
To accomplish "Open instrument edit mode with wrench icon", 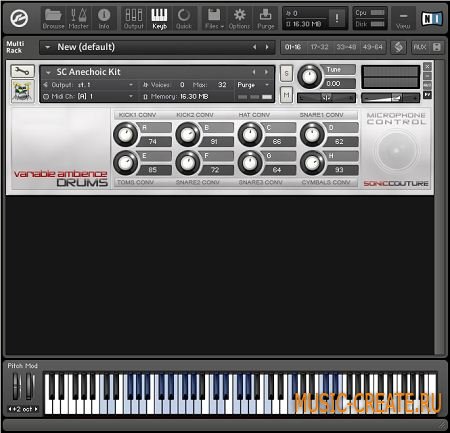I will pyautogui.click(x=22, y=71).
